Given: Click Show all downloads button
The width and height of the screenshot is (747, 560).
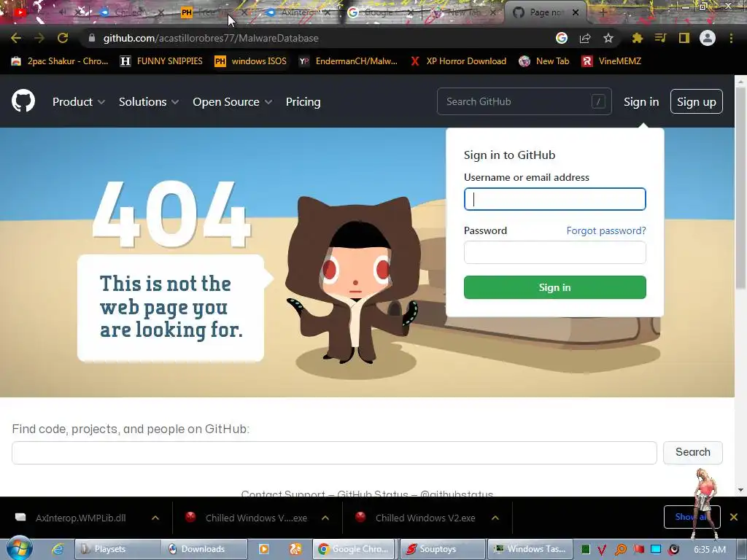Looking at the screenshot, I should tap(692, 517).
